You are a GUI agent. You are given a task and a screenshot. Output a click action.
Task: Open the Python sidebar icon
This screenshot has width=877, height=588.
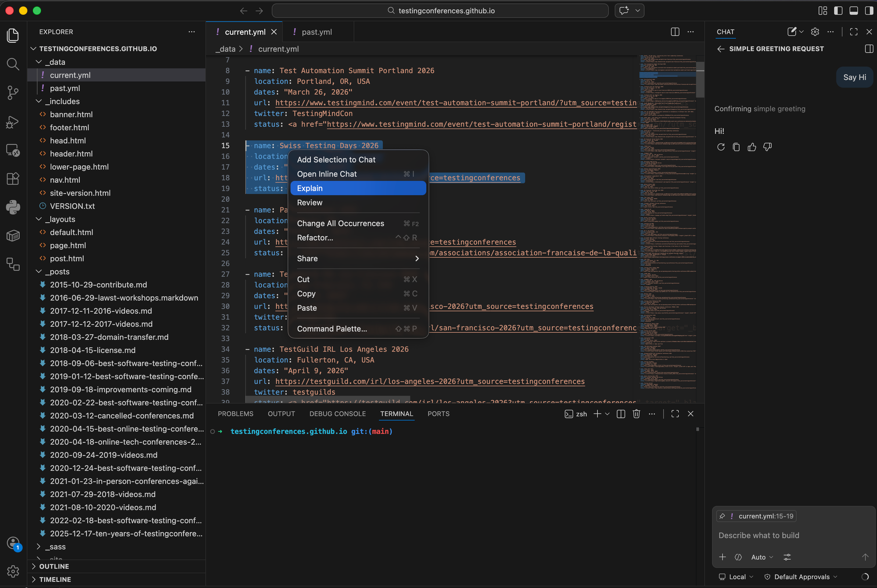13,207
